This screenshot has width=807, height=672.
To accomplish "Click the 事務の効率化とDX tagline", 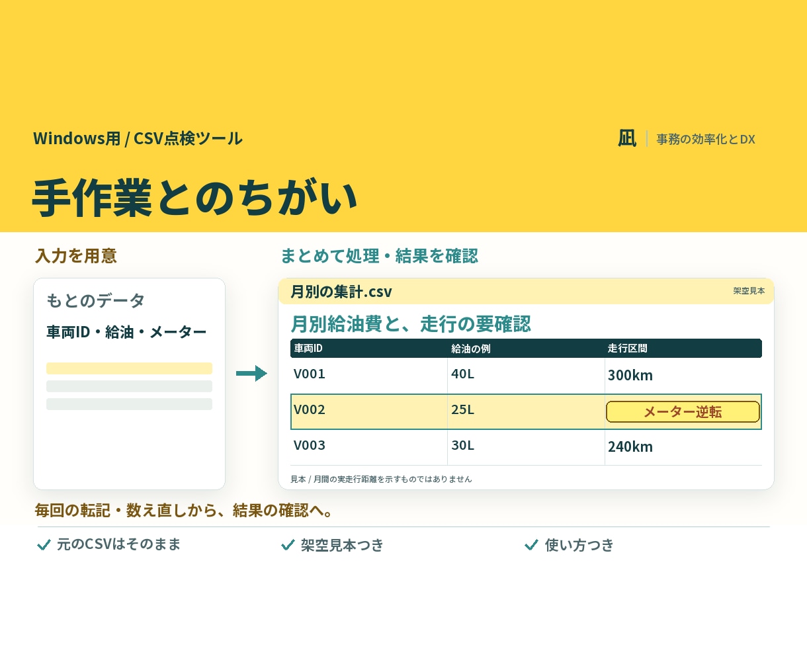I will [x=706, y=139].
